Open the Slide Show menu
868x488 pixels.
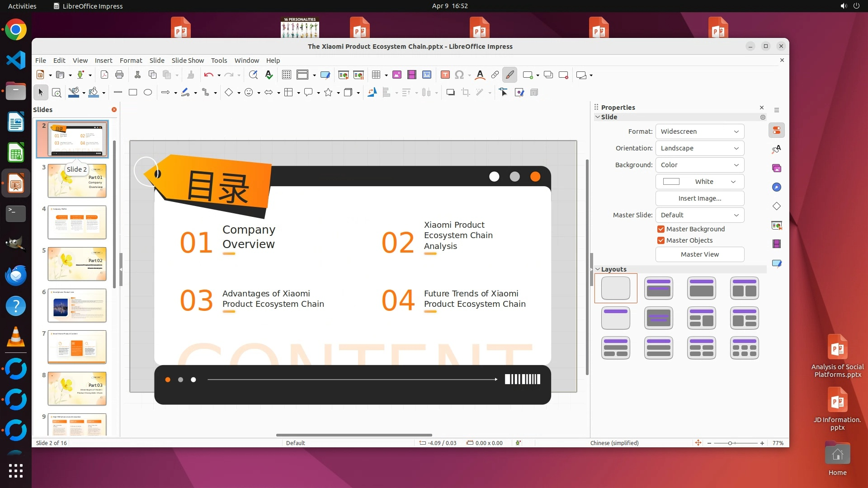tap(188, 60)
